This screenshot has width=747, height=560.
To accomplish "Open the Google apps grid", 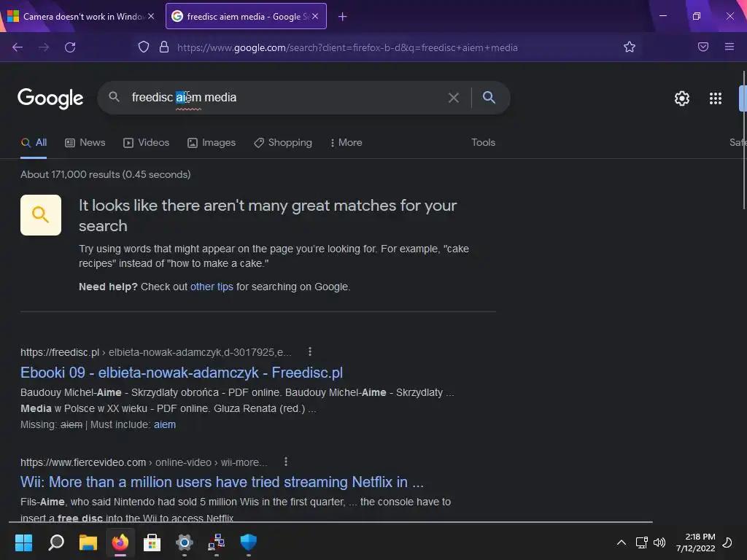I will pyautogui.click(x=716, y=98).
